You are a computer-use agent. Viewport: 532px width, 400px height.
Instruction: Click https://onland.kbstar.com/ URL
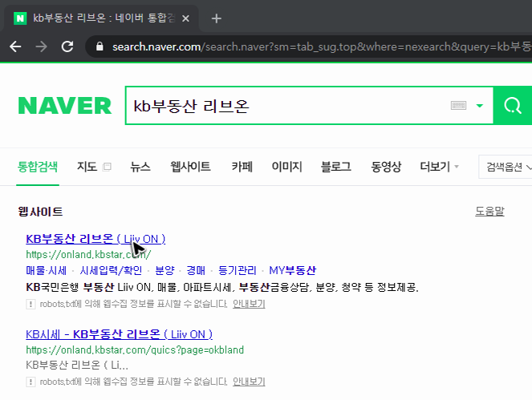(x=88, y=254)
